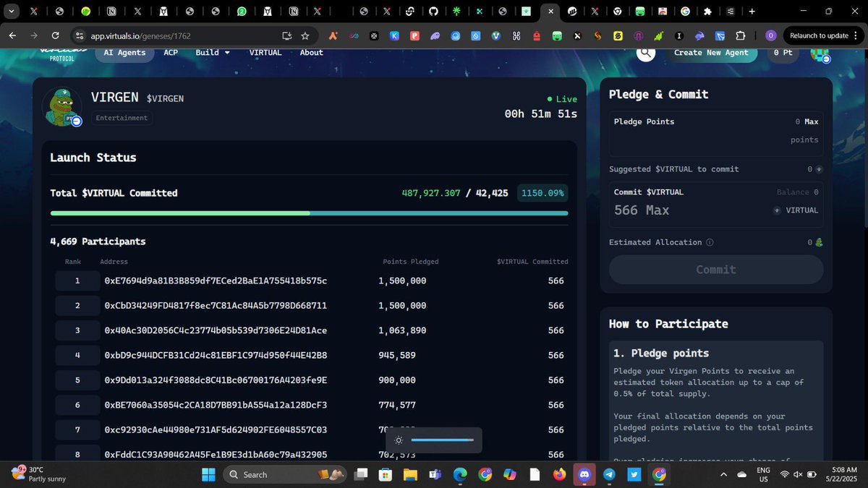Click address 0x9Dd013a324f3088dc8C41Bc06700176A4203fe9E
The height and width of the screenshot is (488, 868).
(x=216, y=380)
